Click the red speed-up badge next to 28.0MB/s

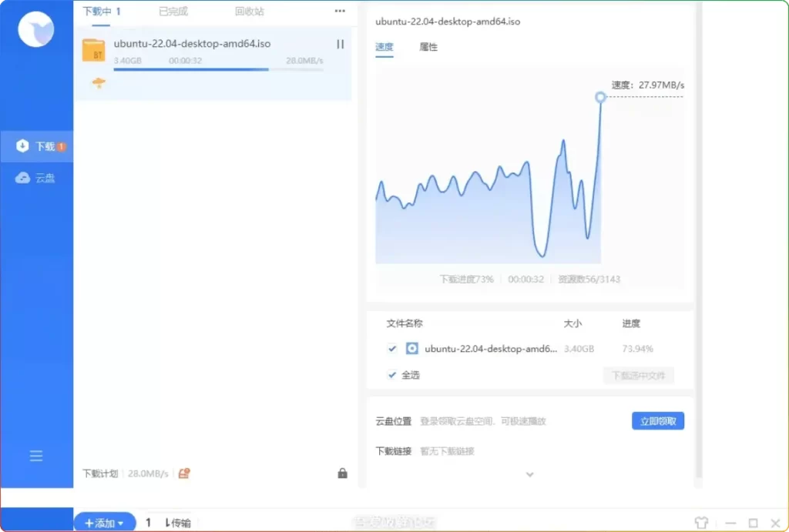tap(183, 473)
